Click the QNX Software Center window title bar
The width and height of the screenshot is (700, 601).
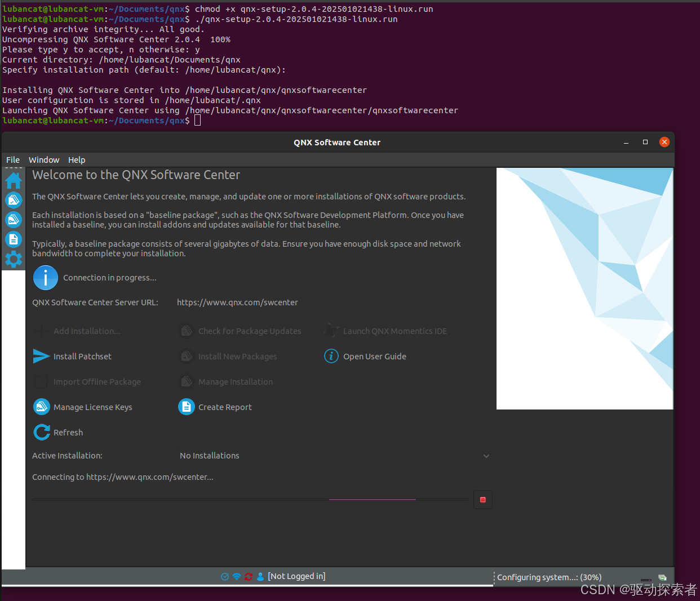point(337,143)
